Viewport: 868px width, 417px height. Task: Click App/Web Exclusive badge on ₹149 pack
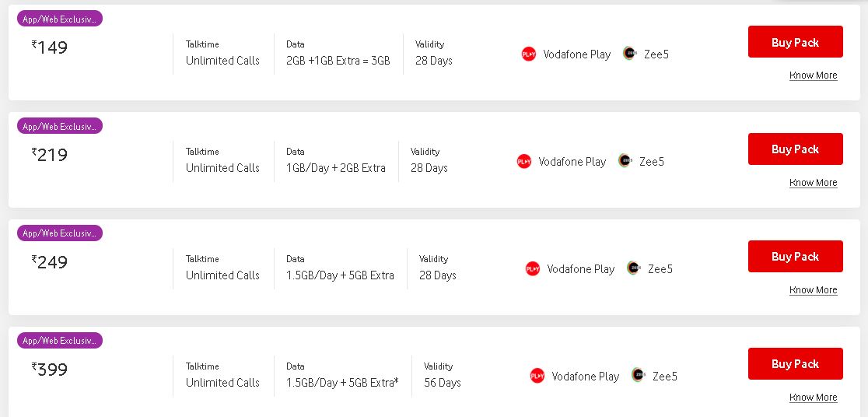[60, 19]
